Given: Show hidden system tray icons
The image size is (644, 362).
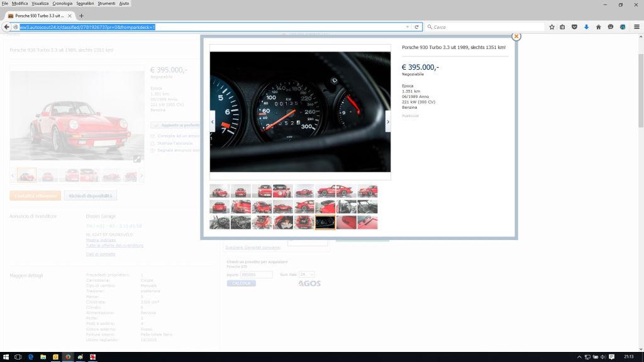Looking at the screenshot, I should pos(579,357).
